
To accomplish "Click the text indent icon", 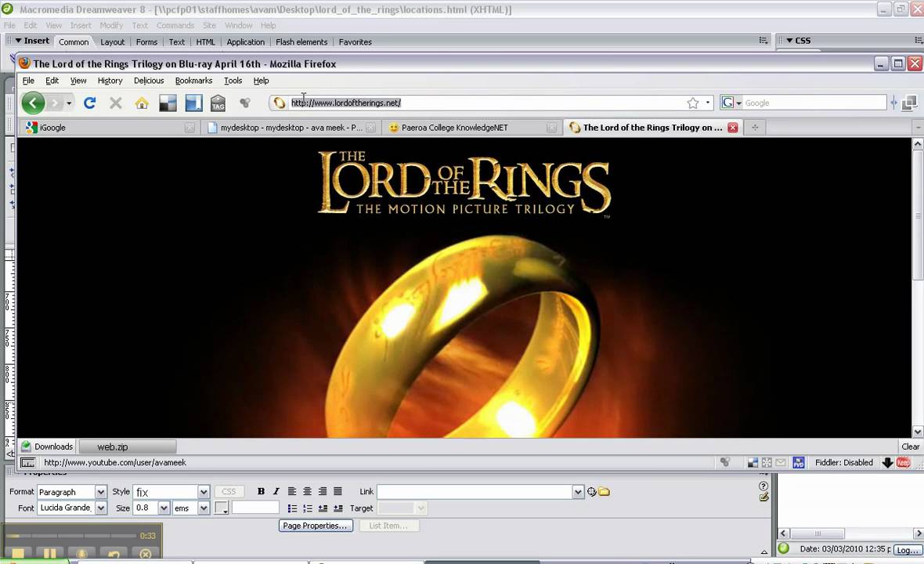I will tap(337, 508).
